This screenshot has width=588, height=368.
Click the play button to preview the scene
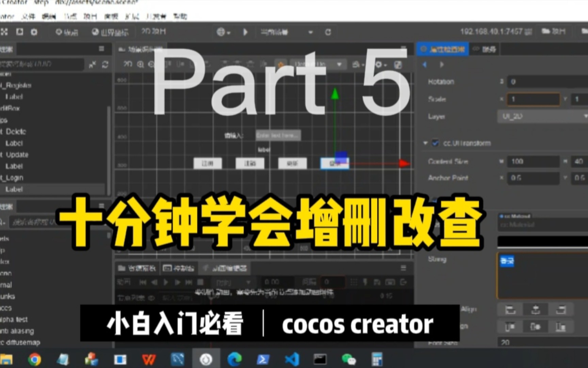click(x=246, y=32)
